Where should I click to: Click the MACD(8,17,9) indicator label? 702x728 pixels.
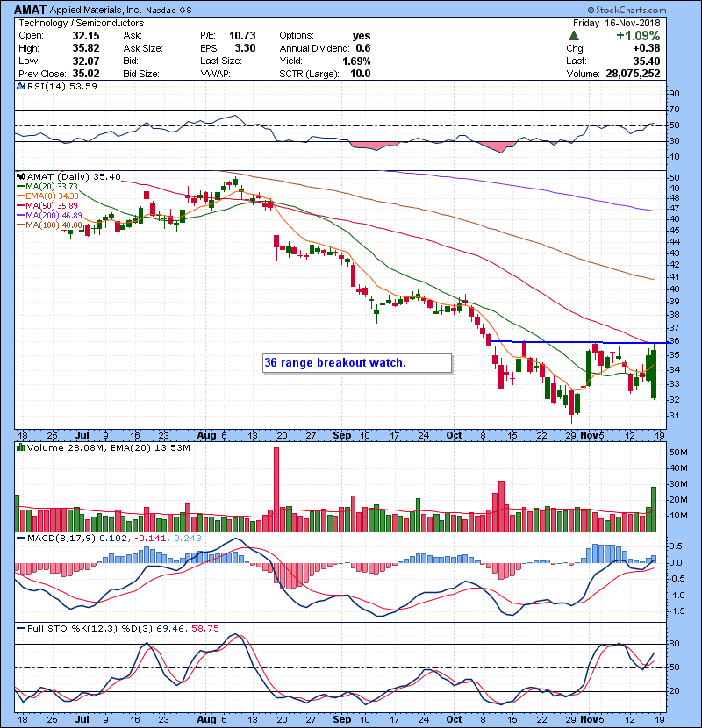coord(61,539)
